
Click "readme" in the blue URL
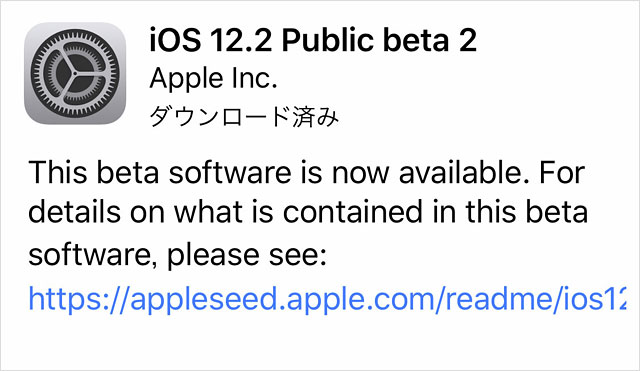500,298
